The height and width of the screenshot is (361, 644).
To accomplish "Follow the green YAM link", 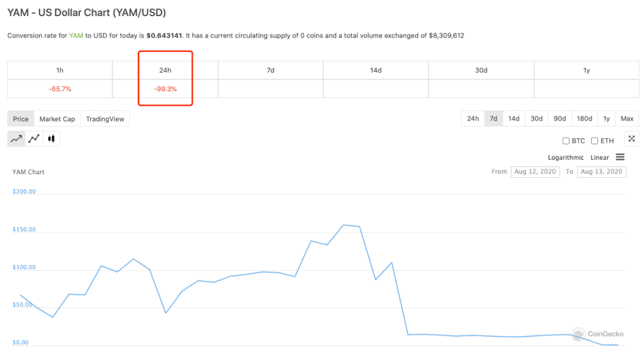I will click(76, 35).
